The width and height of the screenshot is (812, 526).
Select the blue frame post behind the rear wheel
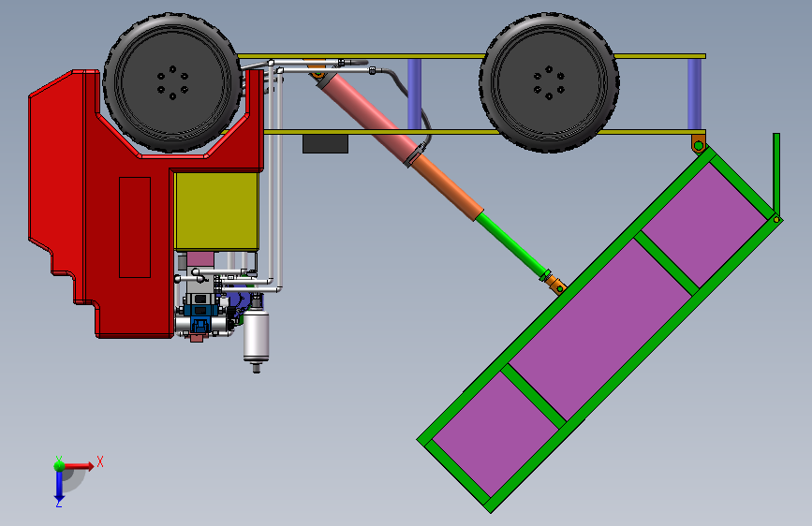(694, 94)
